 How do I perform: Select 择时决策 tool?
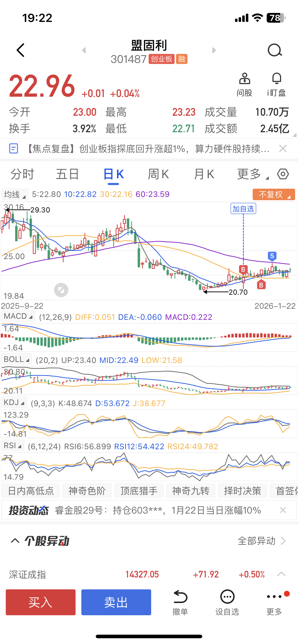pyautogui.click(x=243, y=491)
